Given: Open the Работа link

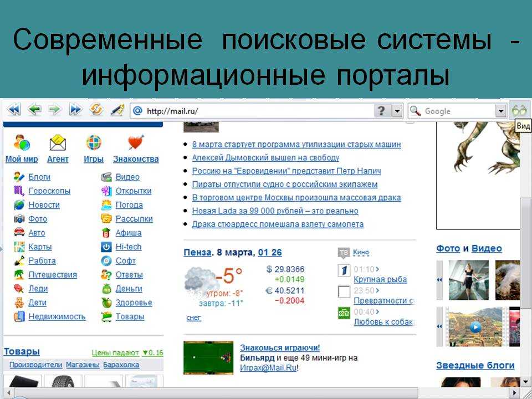Looking at the screenshot, I should point(42,260).
